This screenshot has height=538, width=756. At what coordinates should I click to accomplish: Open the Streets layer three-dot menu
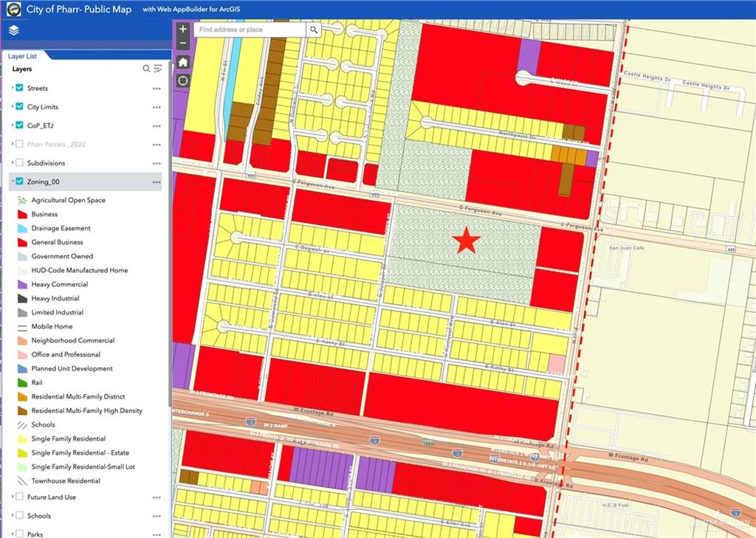[157, 89]
